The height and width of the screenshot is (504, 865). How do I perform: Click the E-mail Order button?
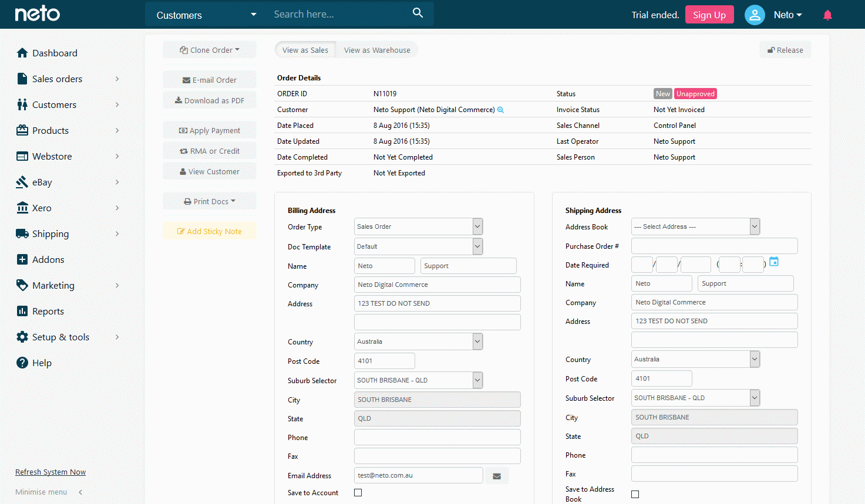click(210, 80)
